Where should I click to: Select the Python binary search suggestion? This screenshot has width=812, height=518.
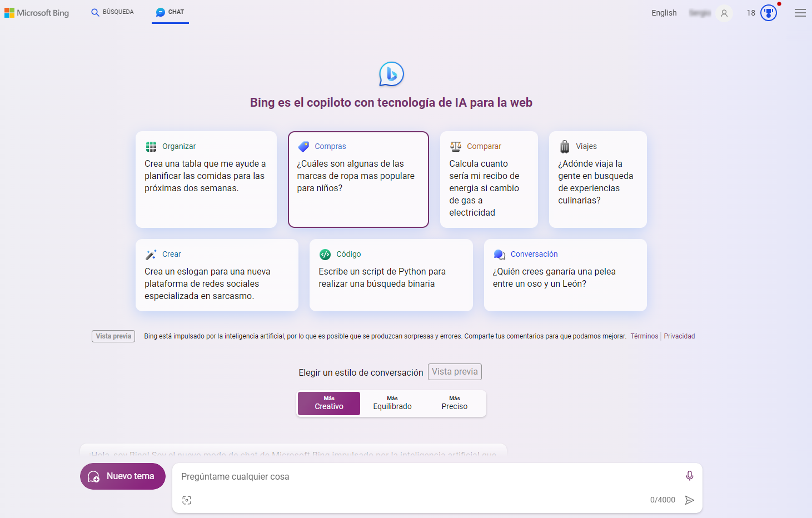391,275
